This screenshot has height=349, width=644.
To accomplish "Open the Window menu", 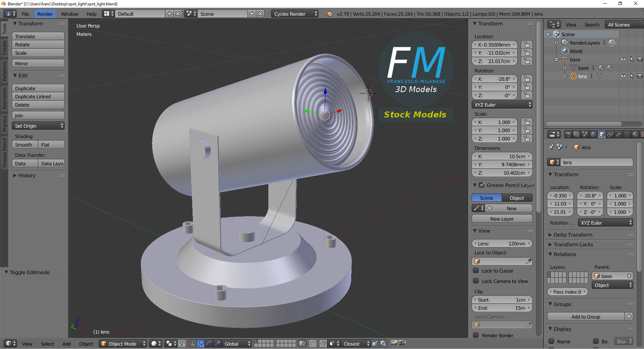I will tap(69, 14).
